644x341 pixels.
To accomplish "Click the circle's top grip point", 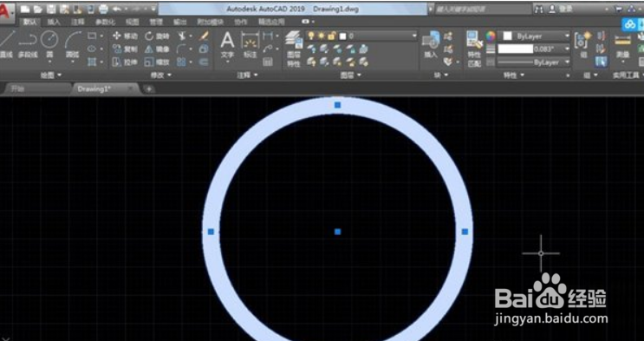I will click(338, 105).
